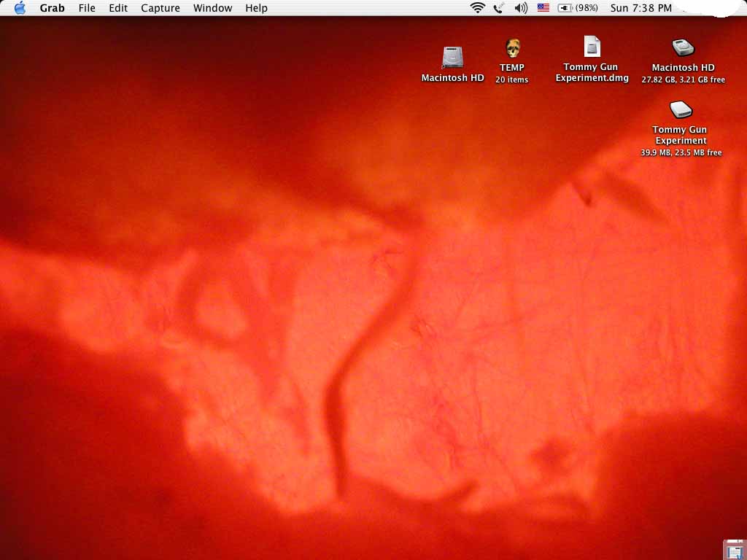This screenshot has height=560, width=747.
Task: Click the 20 items text under TEMP
Action: coord(511,80)
